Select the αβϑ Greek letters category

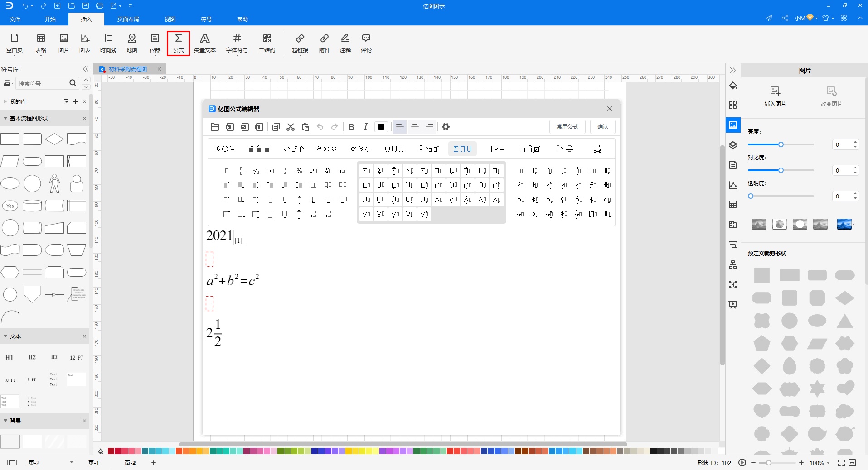[361, 149]
